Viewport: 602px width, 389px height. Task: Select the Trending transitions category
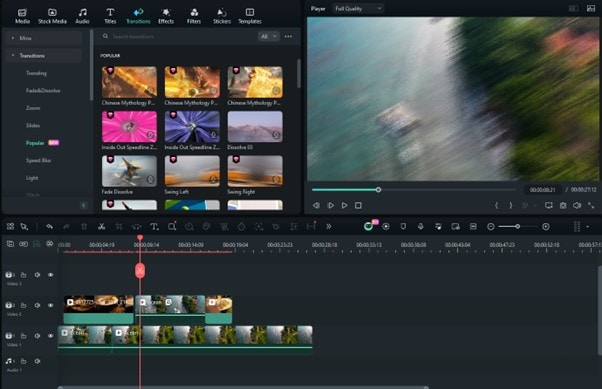[36, 73]
